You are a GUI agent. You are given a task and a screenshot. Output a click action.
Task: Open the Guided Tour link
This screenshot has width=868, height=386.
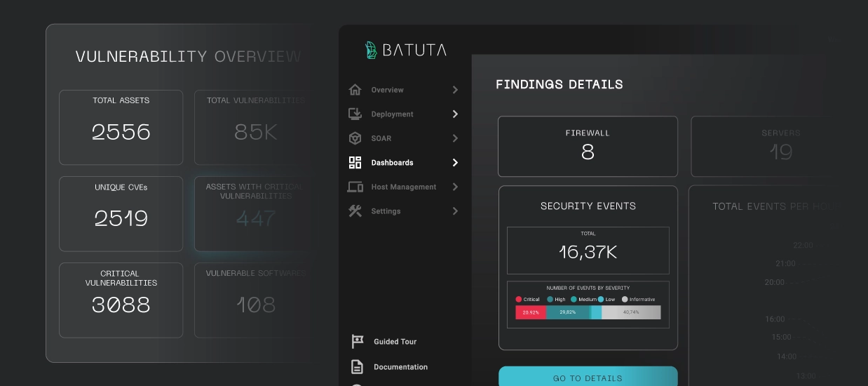[395, 342]
